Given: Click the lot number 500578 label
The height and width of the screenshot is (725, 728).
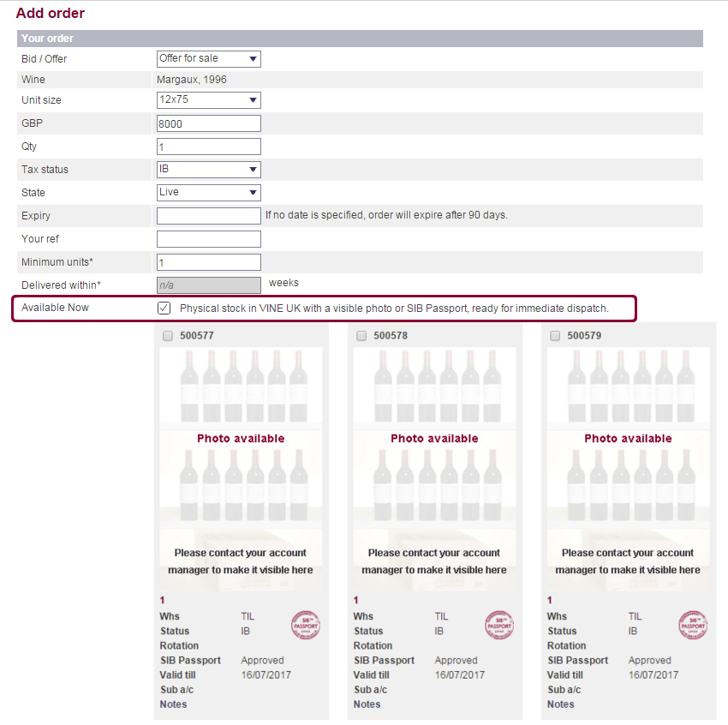Looking at the screenshot, I should coord(391,336).
